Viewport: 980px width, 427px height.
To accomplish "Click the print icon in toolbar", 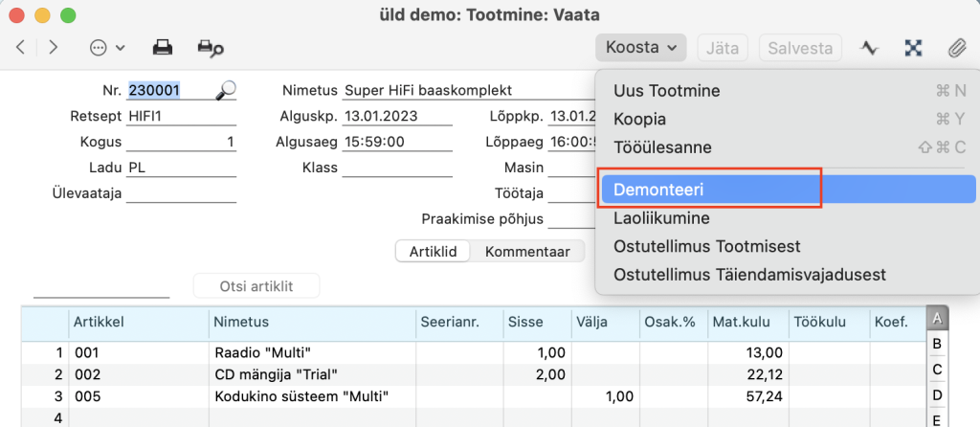I will pyautogui.click(x=163, y=47).
